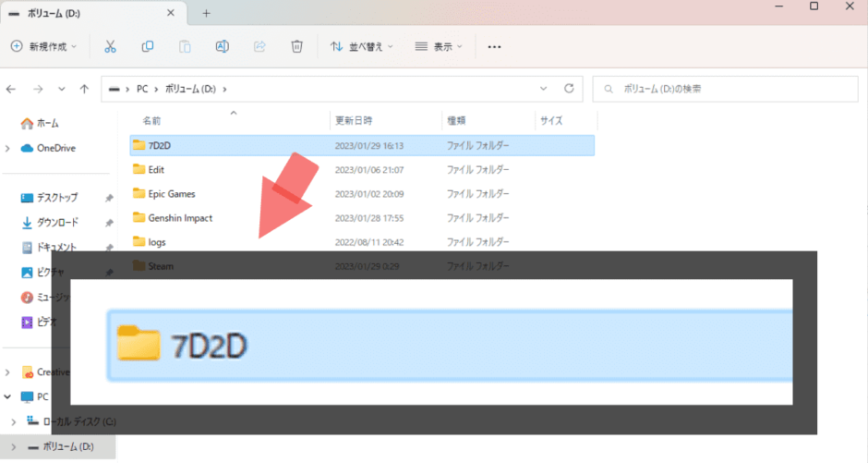Click the ボリューム (D:) tab title

point(54,13)
